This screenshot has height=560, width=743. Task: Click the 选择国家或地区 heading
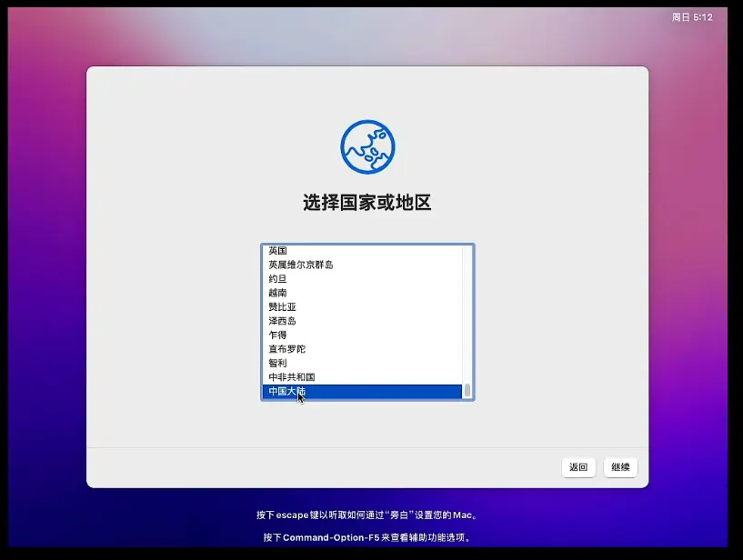pyautogui.click(x=367, y=203)
